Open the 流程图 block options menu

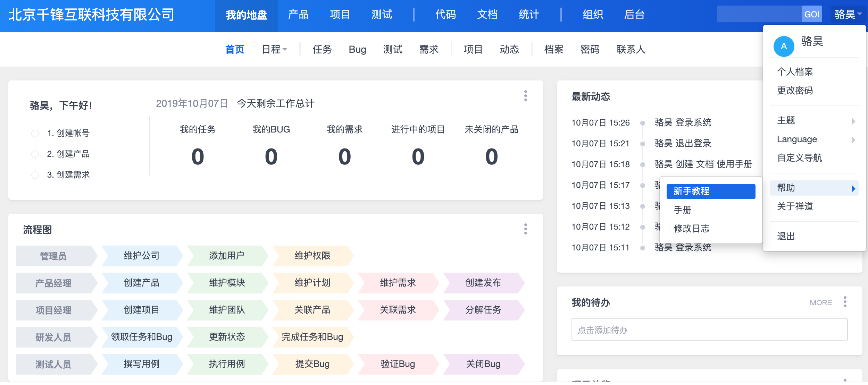pyautogui.click(x=525, y=229)
